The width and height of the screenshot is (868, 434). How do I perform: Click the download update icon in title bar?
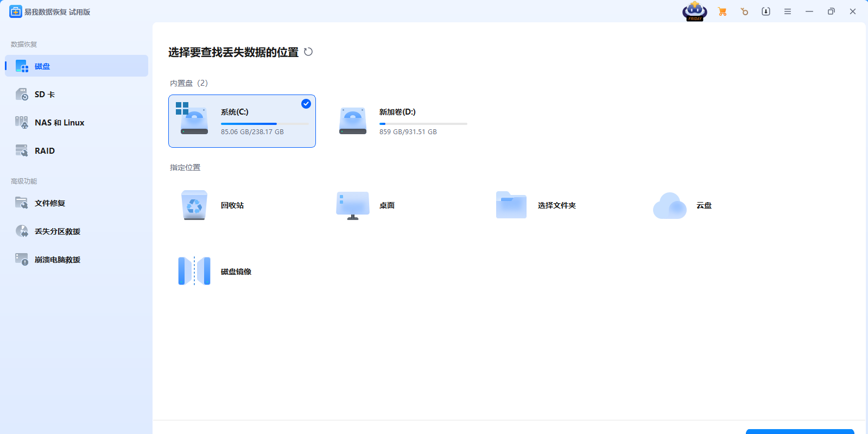766,11
